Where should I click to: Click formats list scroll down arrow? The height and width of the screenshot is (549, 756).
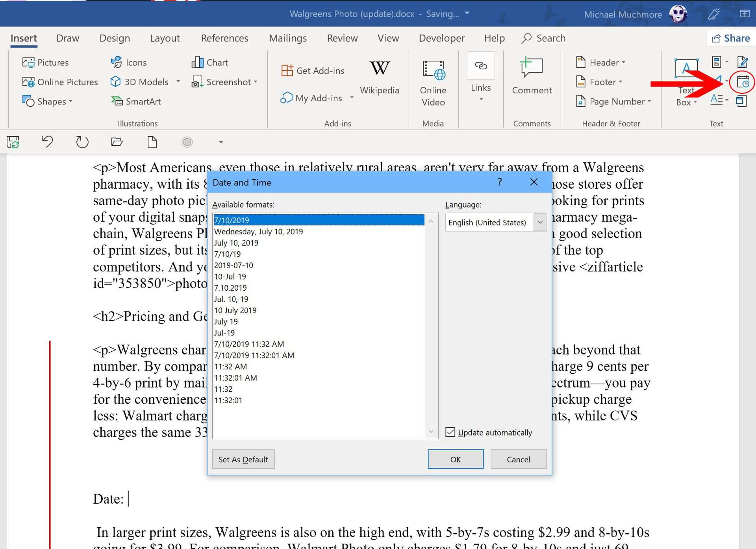tap(431, 432)
